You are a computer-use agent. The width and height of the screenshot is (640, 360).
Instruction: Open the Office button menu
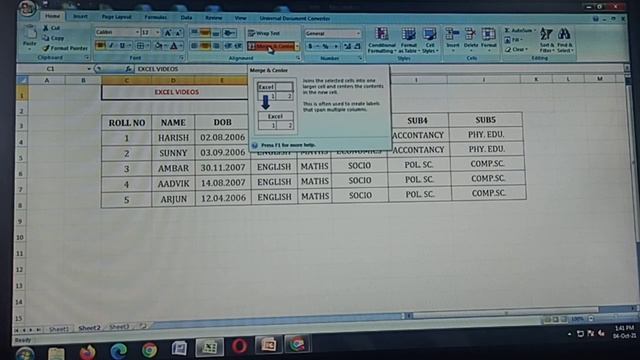click(27, 8)
